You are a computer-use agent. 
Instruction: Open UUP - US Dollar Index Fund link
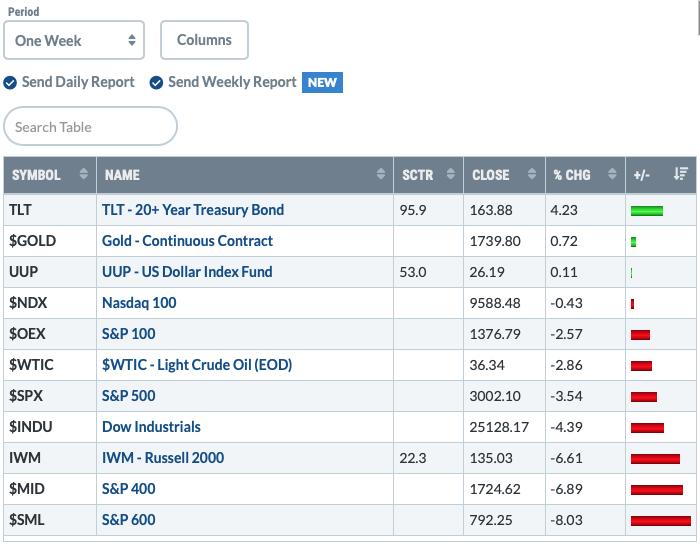coord(187,272)
